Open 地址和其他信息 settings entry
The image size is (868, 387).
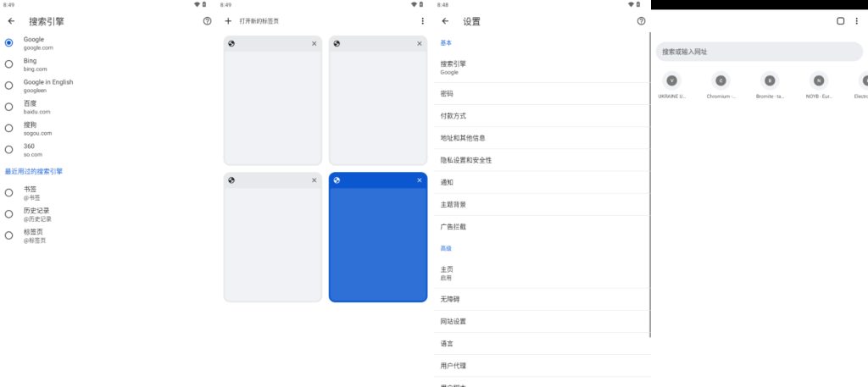[542, 138]
